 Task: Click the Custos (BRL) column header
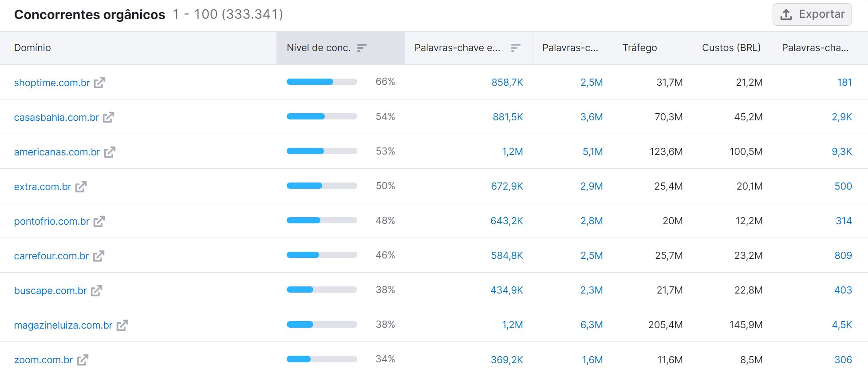(x=731, y=48)
